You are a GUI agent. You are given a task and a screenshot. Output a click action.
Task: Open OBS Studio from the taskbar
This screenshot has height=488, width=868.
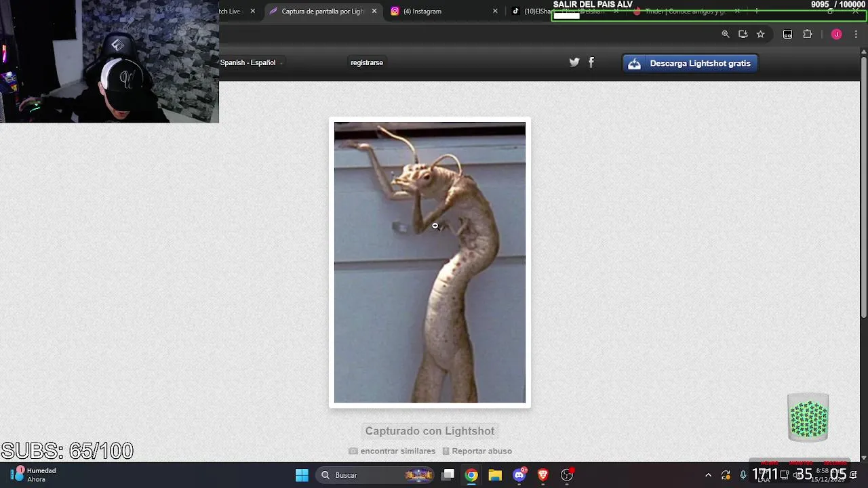click(x=567, y=475)
